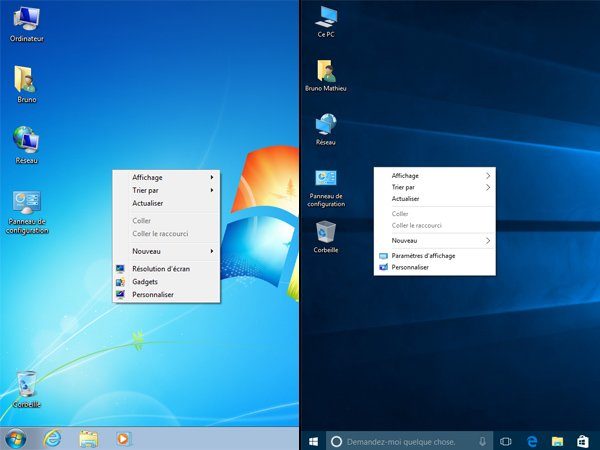The width and height of the screenshot is (600, 450).
Task: Launch Windows Media Player from taskbar
Action: coord(123,439)
